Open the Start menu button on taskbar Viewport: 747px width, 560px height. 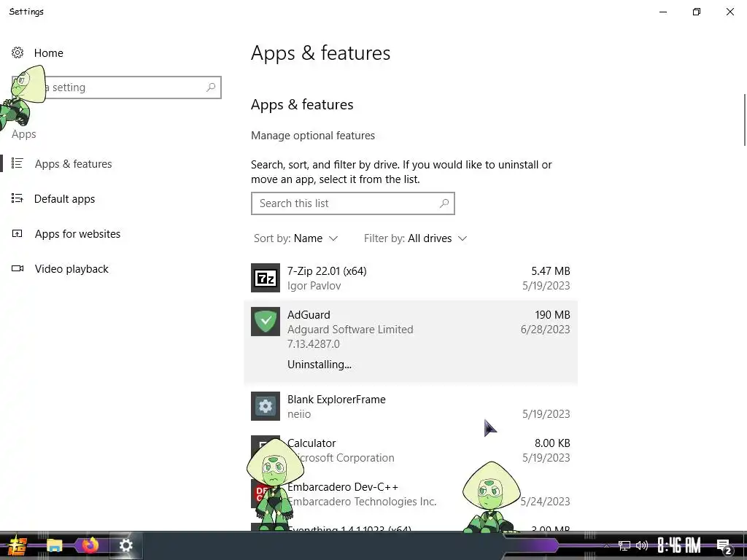(x=18, y=545)
